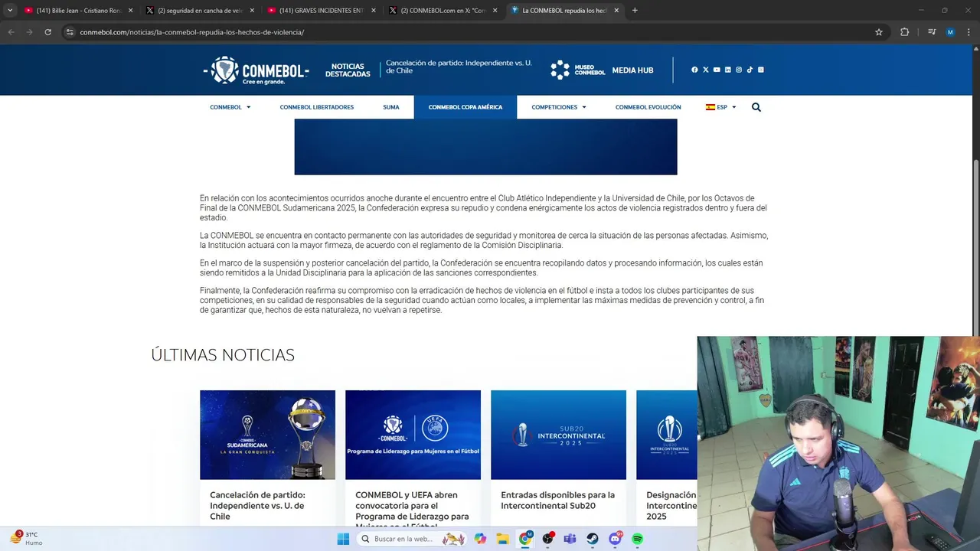Close the GRAVES INCIDENTES tab

tap(374, 11)
